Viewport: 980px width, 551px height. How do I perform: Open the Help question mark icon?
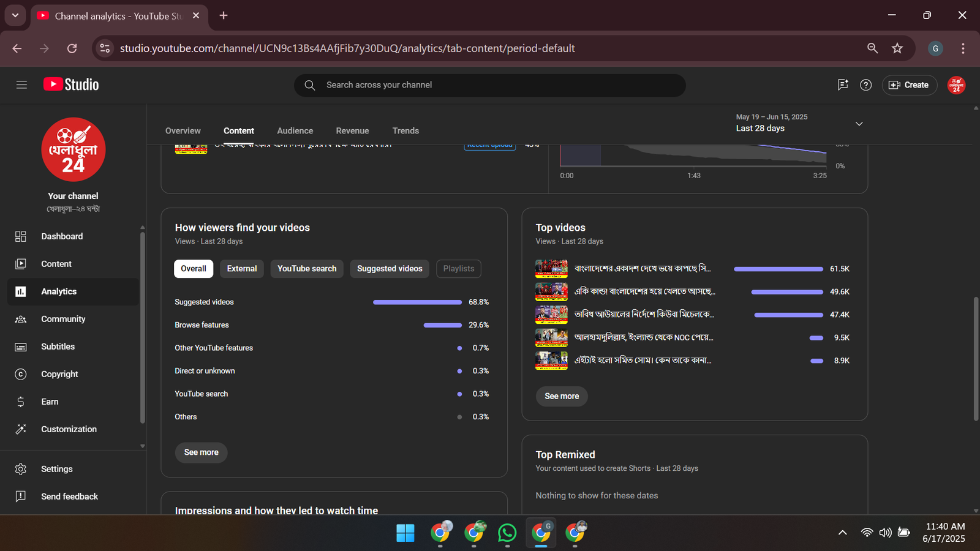[865, 85]
